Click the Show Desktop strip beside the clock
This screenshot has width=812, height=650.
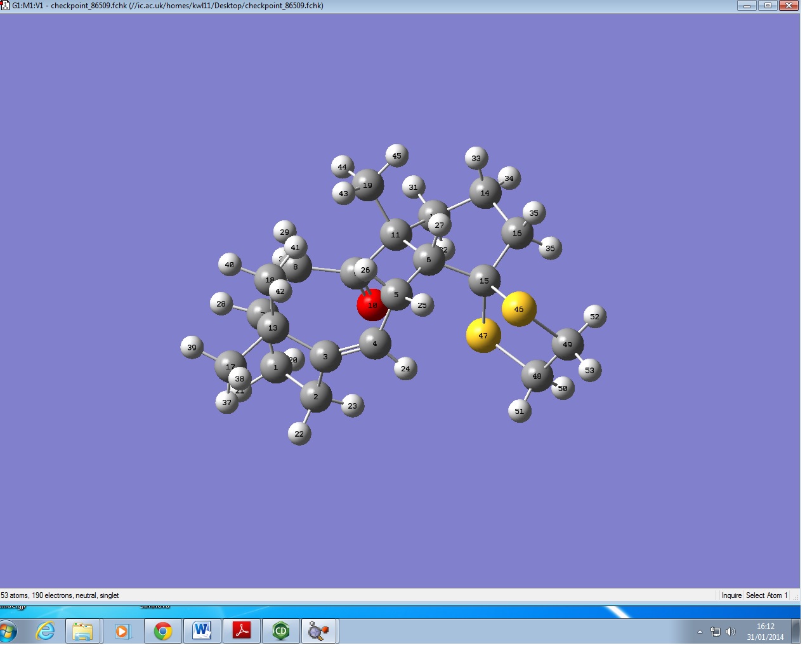[x=796, y=632]
